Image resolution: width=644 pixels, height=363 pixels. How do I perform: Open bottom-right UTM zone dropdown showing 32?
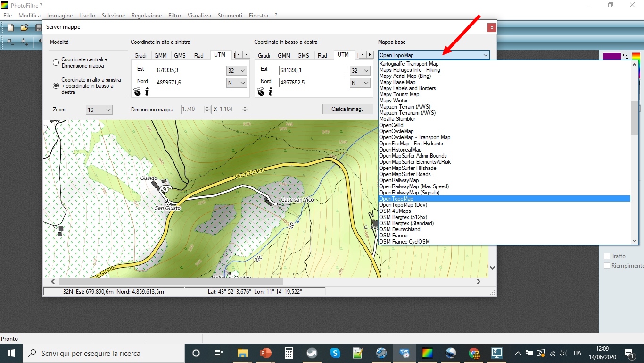point(360,71)
